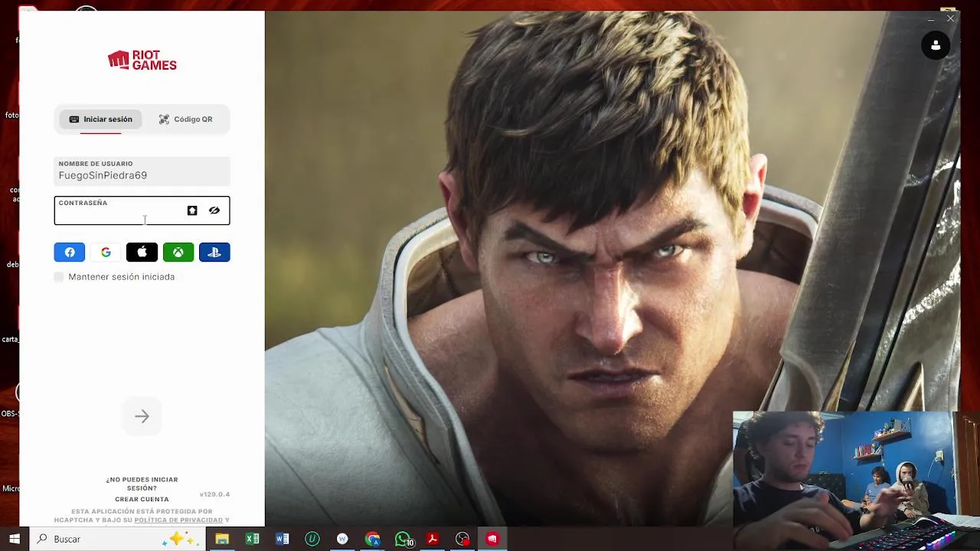
Task: Sign in with Google
Action: click(x=106, y=253)
